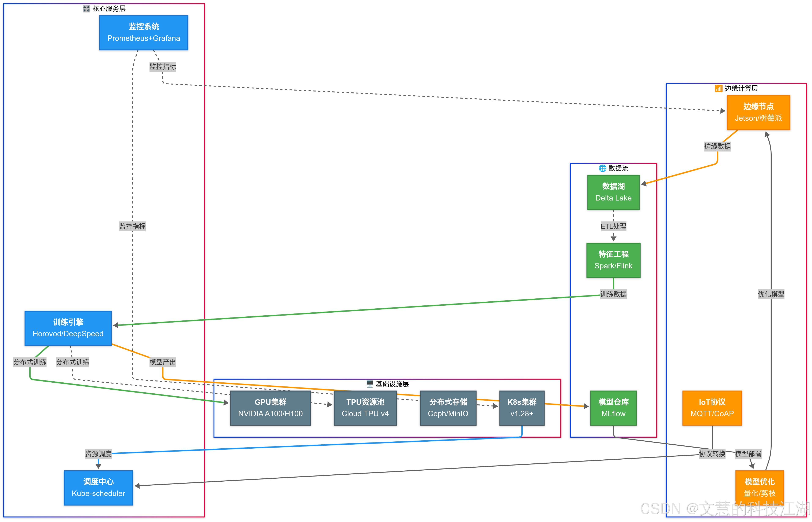The width and height of the screenshot is (812, 522).
Task: Select the 数据湖 Delta Lake node
Action: coord(613,192)
